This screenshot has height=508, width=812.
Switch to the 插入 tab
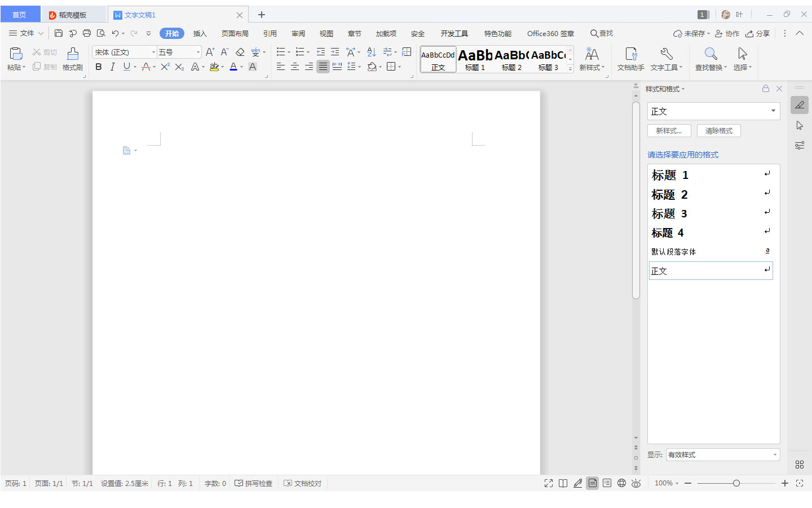coord(200,33)
